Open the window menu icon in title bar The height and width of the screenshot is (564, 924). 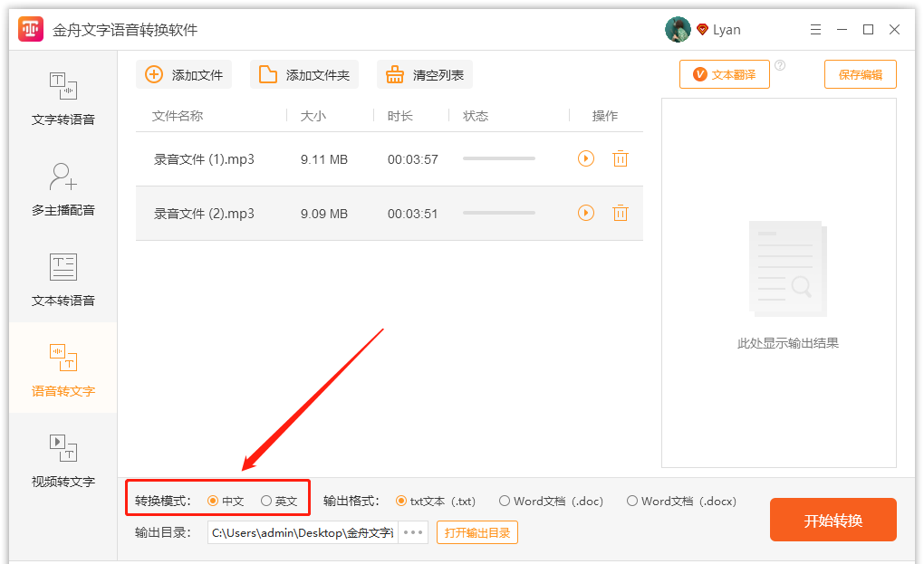pos(815,30)
